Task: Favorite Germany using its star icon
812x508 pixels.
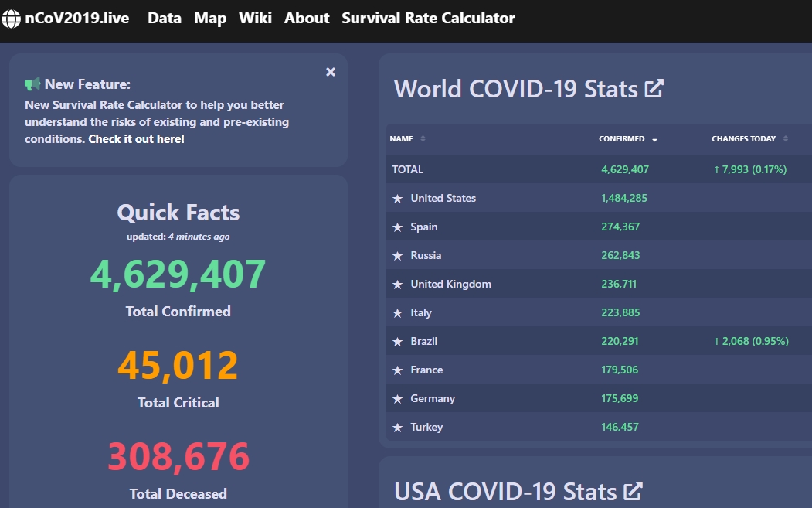Action: (x=398, y=399)
